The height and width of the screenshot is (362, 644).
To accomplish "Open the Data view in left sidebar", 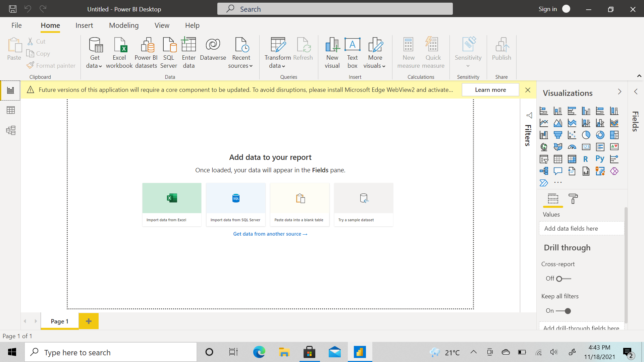I will pos(11,110).
